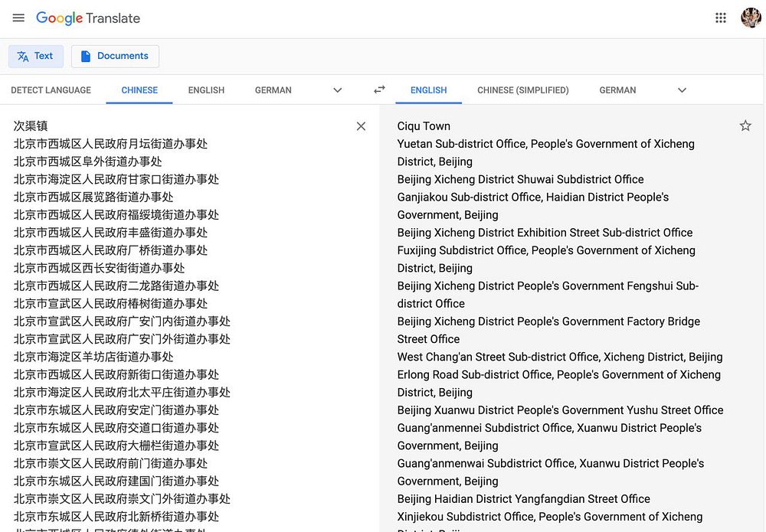Open the Google apps grid
The image size is (766, 532).
pyautogui.click(x=721, y=18)
